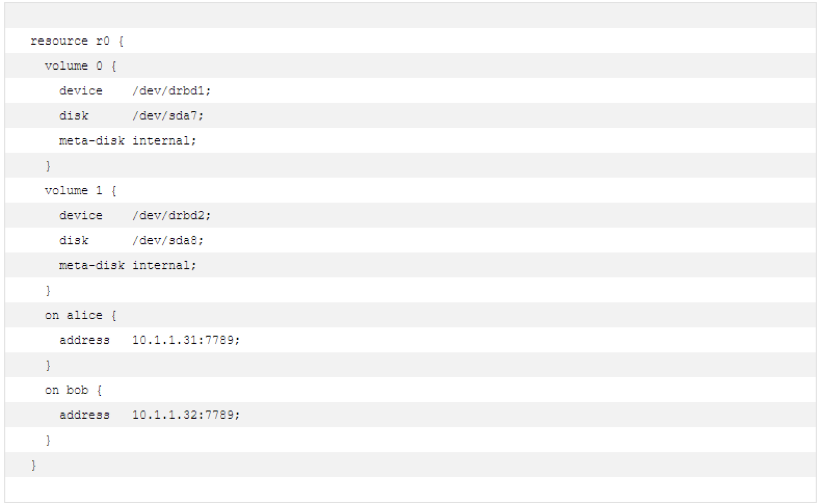
Task: Click the 'on bob {' line
Action: (73, 390)
